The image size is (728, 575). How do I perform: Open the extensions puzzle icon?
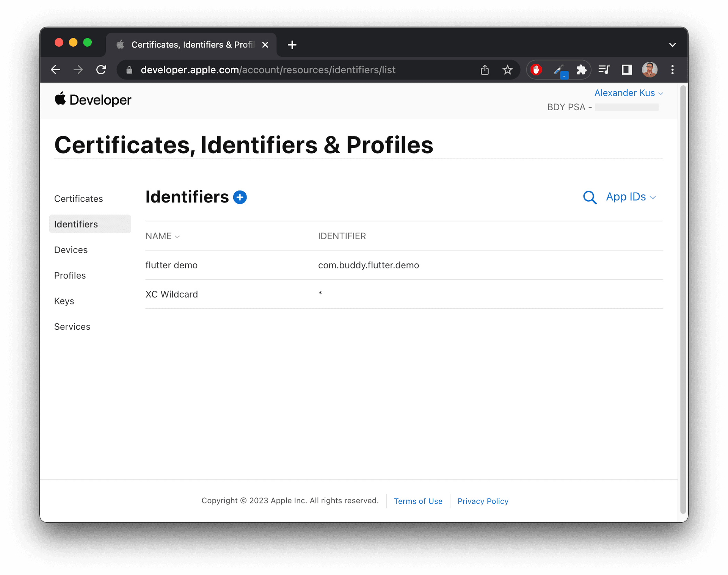581,70
